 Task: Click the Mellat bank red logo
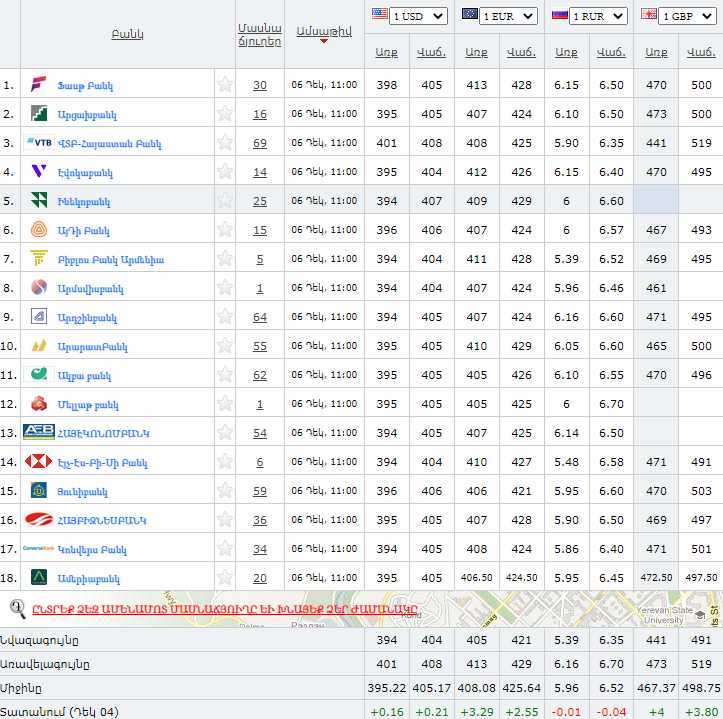point(39,403)
